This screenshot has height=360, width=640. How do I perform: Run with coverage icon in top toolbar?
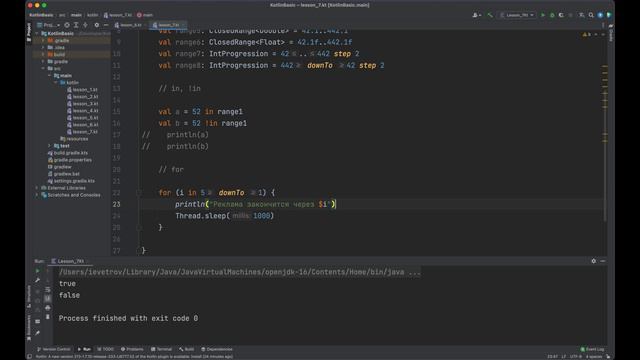click(x=561, y=15)
